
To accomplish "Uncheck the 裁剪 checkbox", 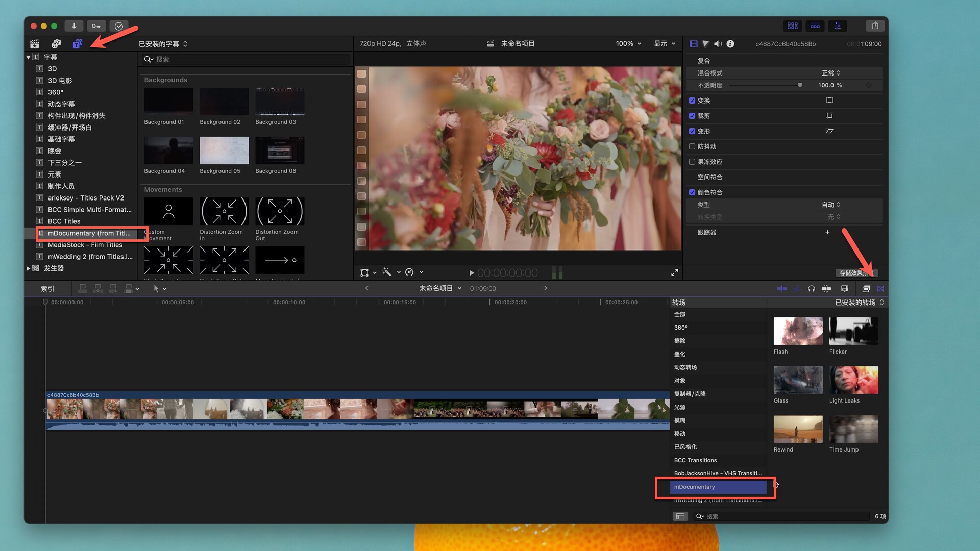I will tap(692, 116).
